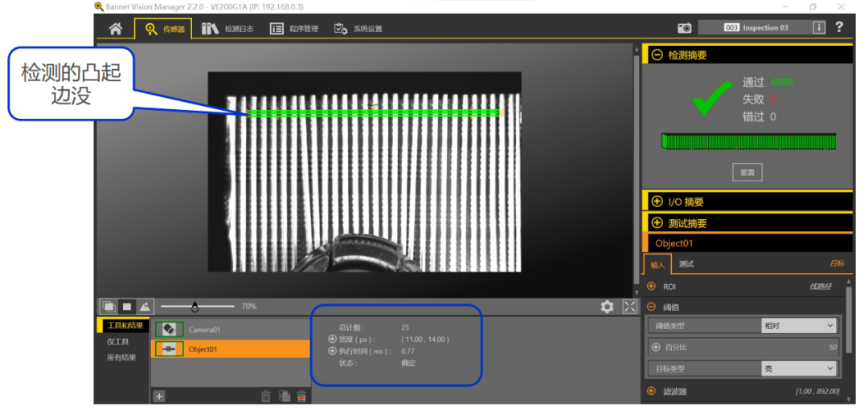Image resolution: width=868 pixels, height=411 pixels.
Task: Open the 阈值类型 dropdown showing 相对
Action: point(799,326)
